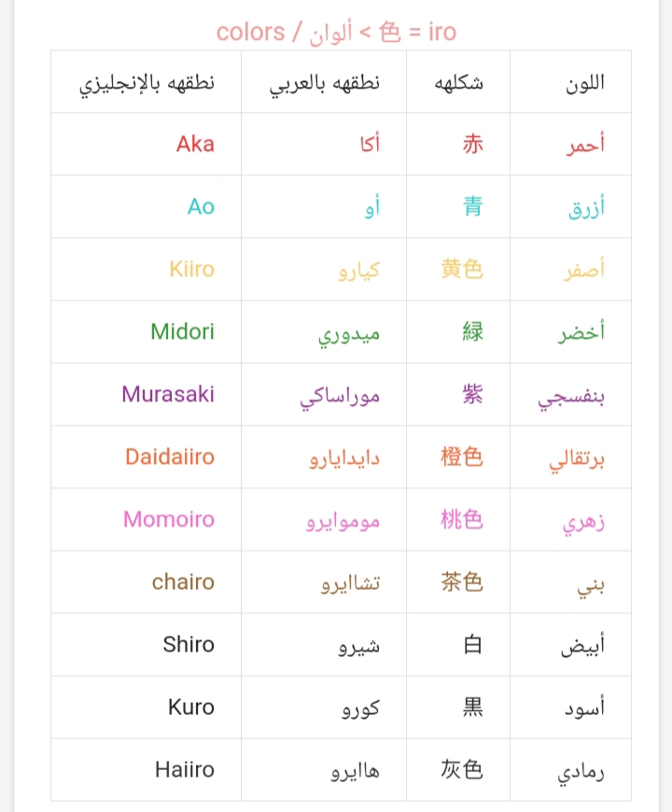
Task: Select the "Shiro" pronunciation cell
Action: click(x=189, y=644)
